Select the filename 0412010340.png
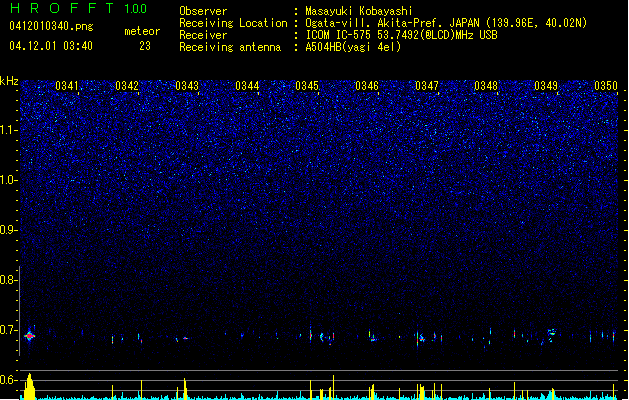This screenshot has height=400, width=629. tap(51, 26)
